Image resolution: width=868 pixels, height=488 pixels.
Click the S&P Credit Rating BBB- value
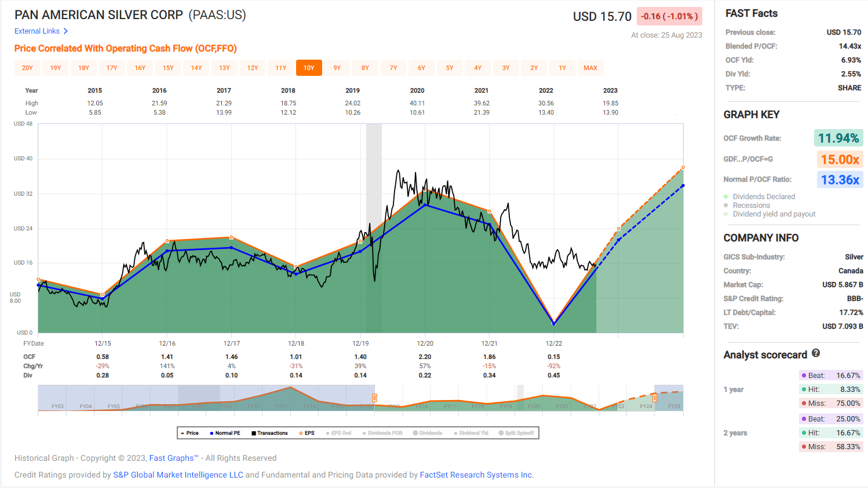[x=855, y=299]
